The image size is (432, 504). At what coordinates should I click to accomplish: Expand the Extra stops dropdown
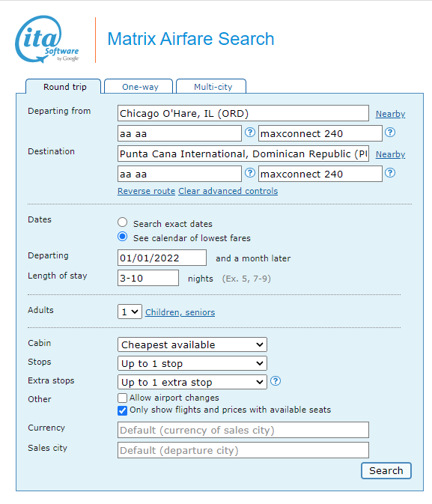point(192,382)
